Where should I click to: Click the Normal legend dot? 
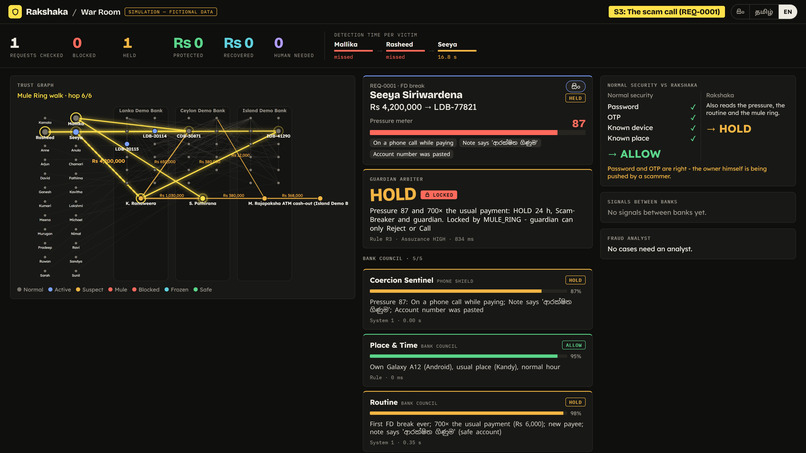coord(20,289)
